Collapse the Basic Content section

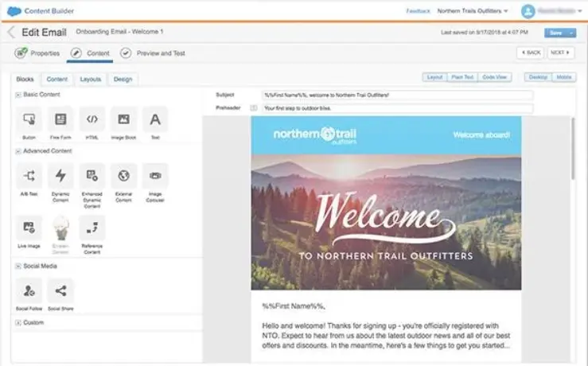click(x=18, y=95)
